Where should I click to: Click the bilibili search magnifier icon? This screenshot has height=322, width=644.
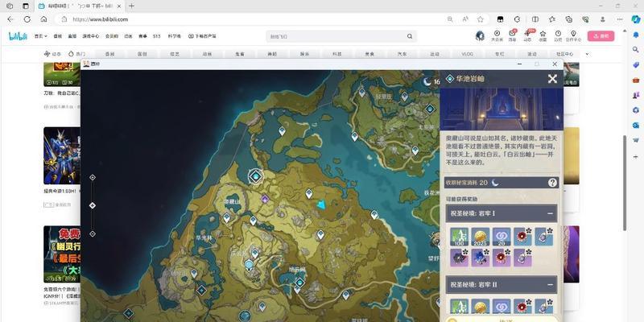pyautogui.click(x=410, y=36)
